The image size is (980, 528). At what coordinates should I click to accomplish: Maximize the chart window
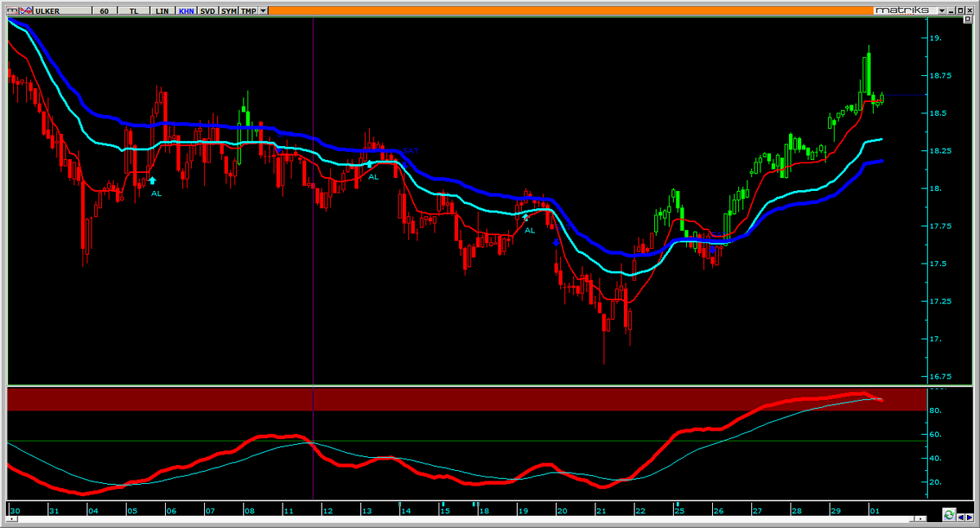click(x=960, y=11)
